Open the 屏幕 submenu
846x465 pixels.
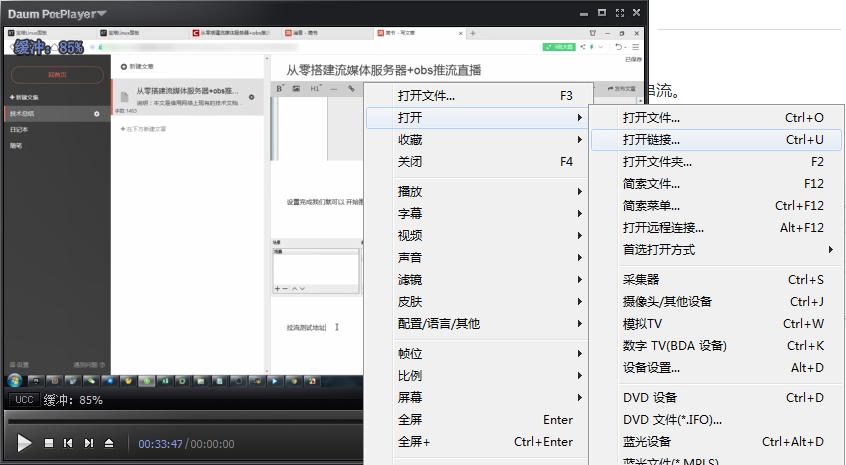tap(477, 398)
